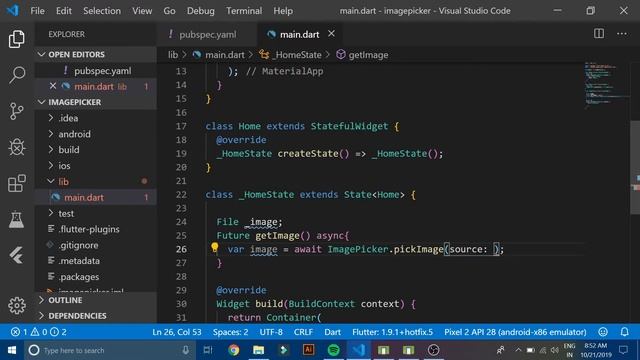Open the Flutter view icon in activity bar
The width and height of the screenshot is (640, 360).
coord(16,256)
